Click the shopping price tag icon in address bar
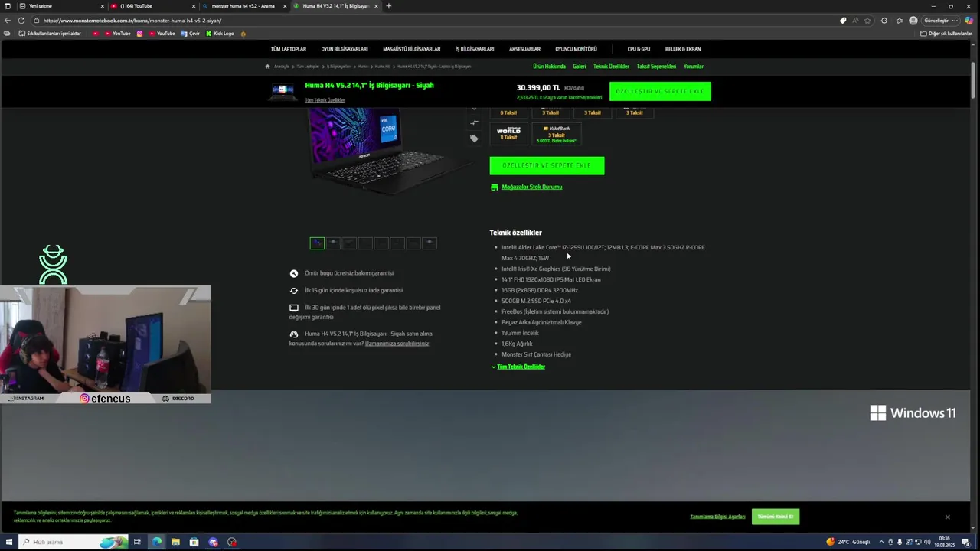The image size is (980, 551). (843, 21)
